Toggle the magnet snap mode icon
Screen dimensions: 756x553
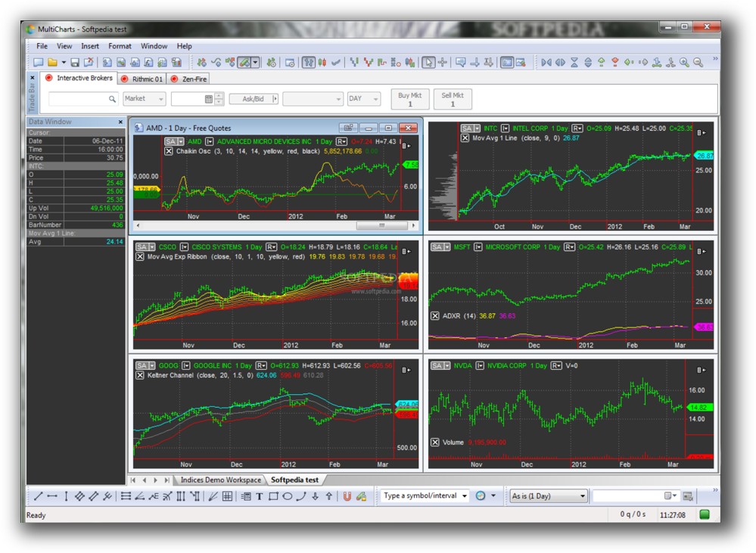coord(347,496)
